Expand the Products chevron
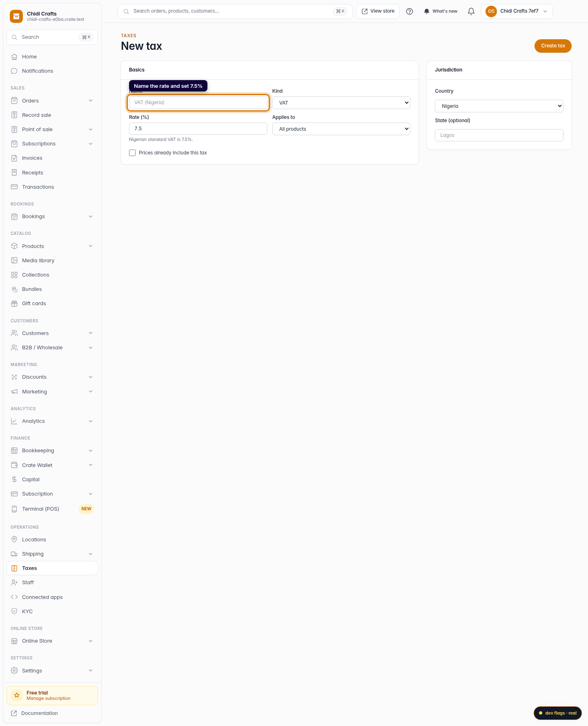 (x=91, y=246)
